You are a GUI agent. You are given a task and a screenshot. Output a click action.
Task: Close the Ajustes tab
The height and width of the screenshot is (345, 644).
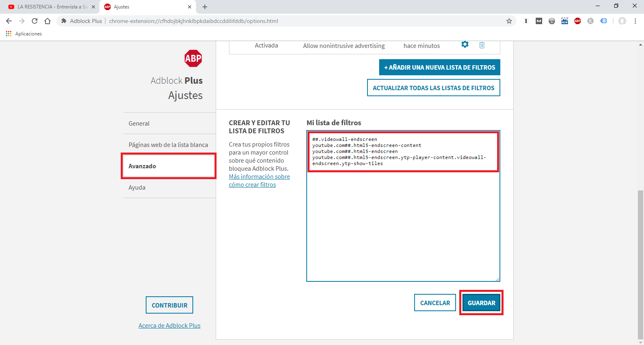[190, 7]
